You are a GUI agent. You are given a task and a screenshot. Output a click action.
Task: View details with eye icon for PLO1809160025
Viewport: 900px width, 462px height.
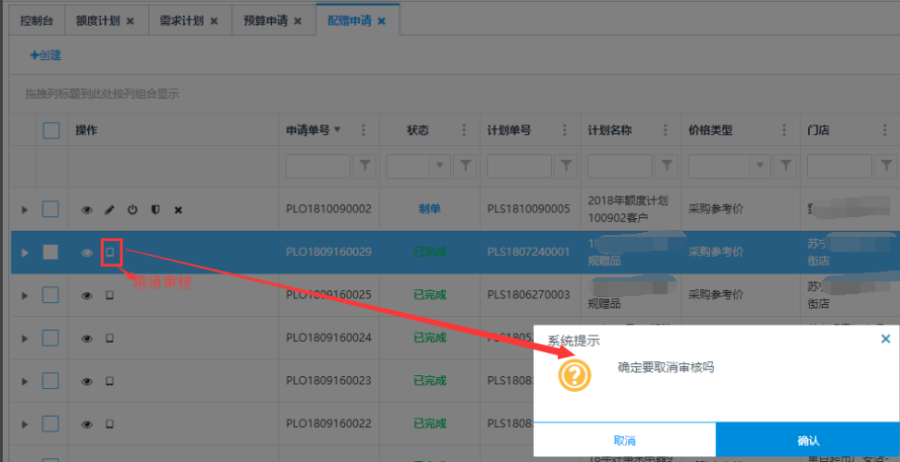click(87, 295)
